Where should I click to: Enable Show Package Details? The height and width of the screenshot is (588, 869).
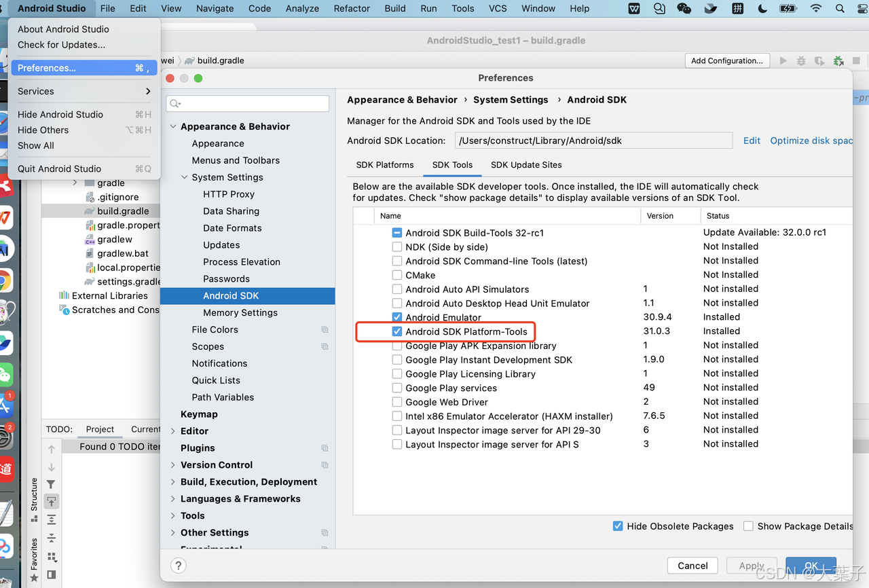[x=749, y=526]
